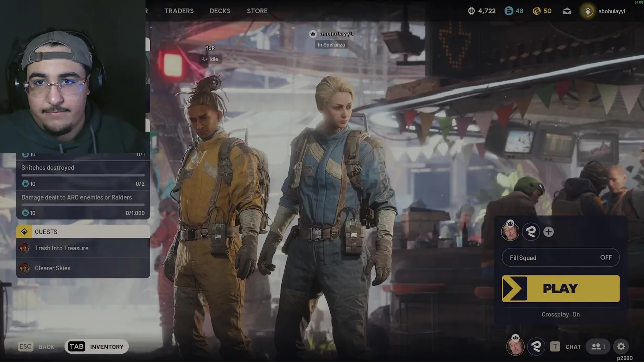Open the Store tab
644x362 pixels.
pos(257,11)
